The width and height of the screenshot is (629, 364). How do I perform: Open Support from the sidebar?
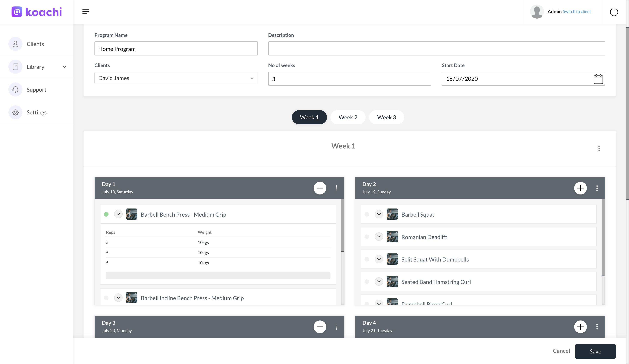(37, 90)
